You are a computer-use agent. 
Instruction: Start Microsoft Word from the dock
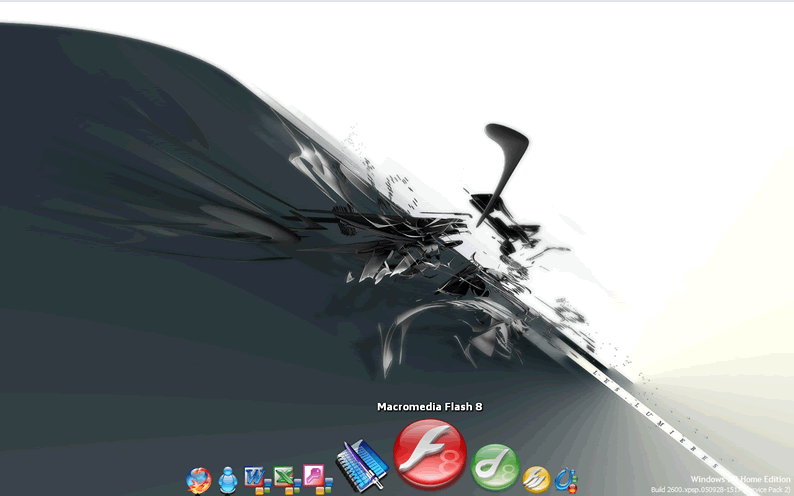coord(256,477)
